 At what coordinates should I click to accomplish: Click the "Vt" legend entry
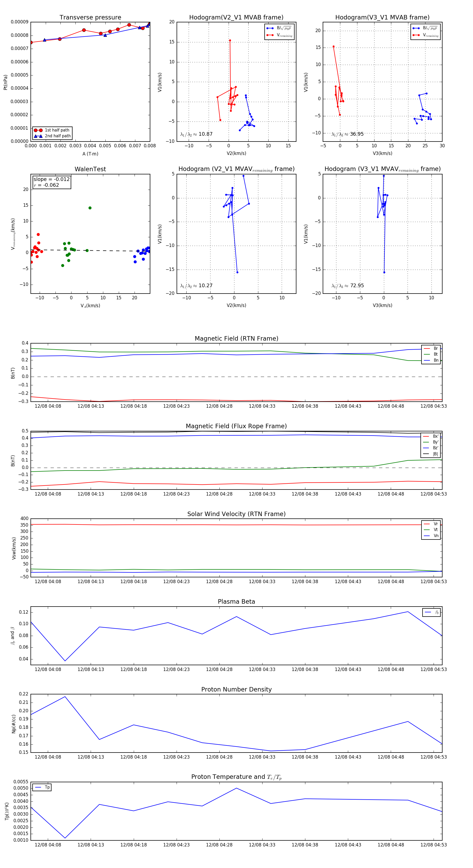431,530
